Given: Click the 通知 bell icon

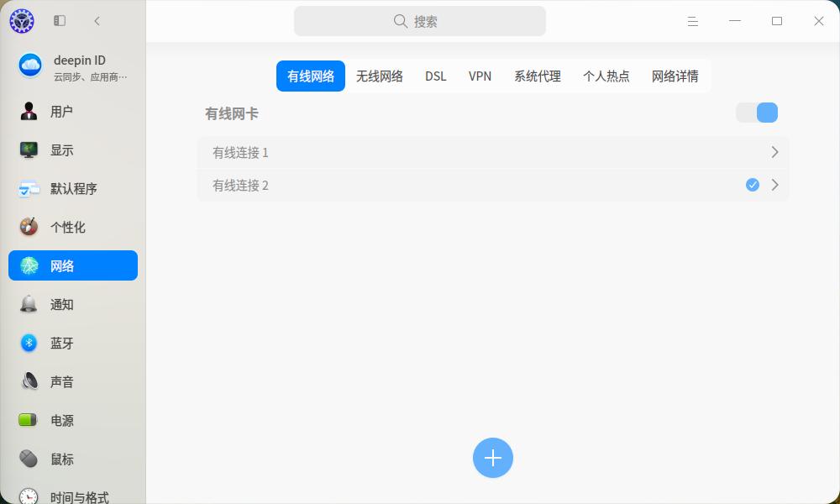Looking at the screenshot, I should pos(29,304).
